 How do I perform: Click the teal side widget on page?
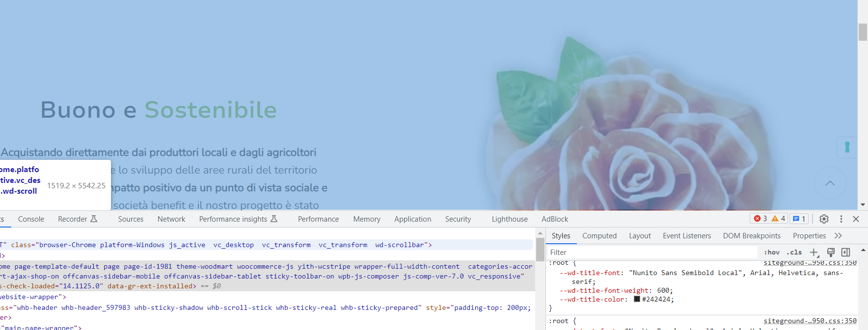[847, 147]
